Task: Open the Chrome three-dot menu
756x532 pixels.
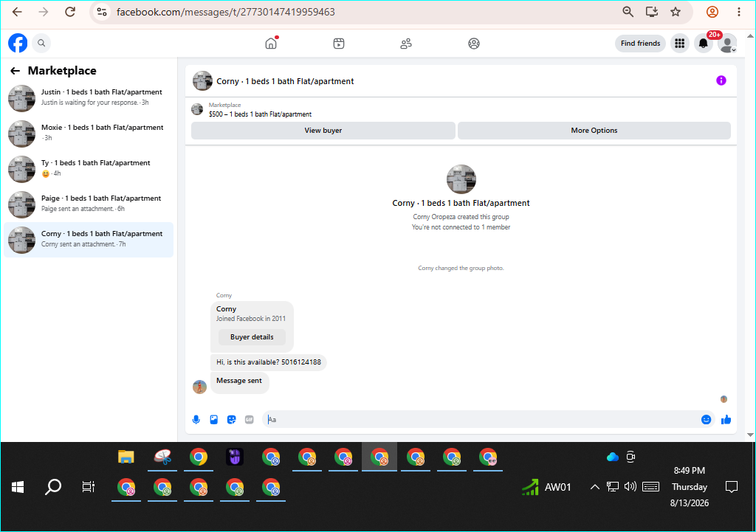Action: [738, 12]
